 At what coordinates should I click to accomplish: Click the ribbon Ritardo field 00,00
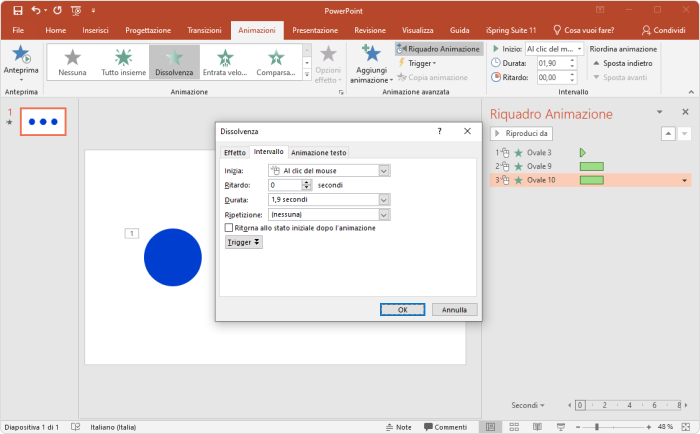[x=553, y=77]
